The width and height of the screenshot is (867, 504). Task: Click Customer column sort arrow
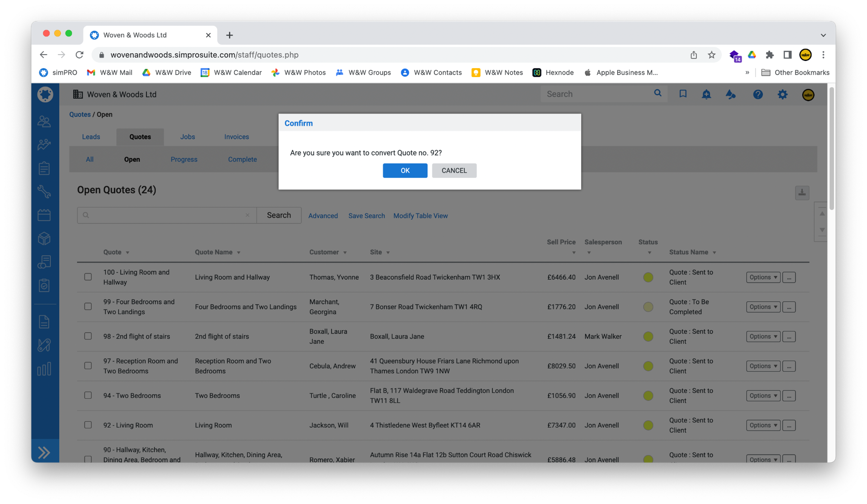[x=345, y=253]
